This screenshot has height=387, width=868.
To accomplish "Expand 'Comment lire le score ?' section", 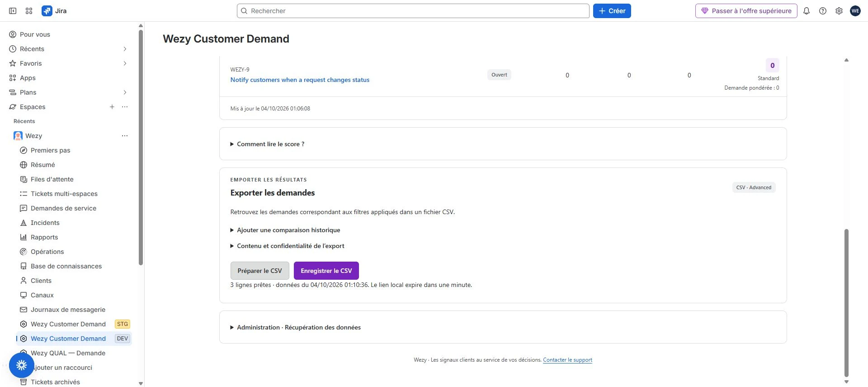I will pos(267,144).
